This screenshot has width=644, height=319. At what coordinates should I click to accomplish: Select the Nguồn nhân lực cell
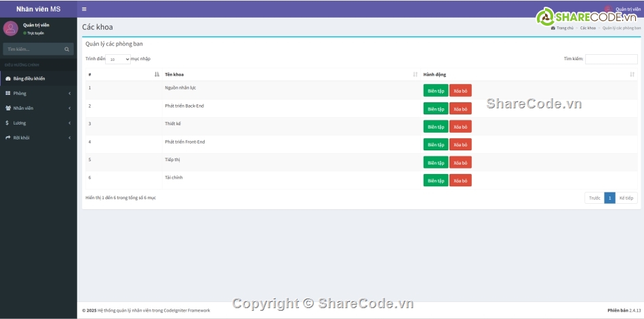pyautogui.click(x=291, y=90)
